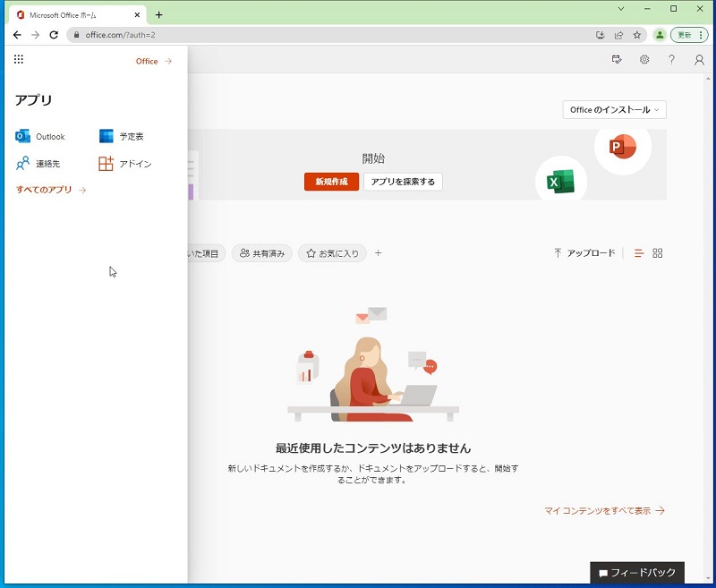The height and width of the screenshot is (588, 716).
Task: Add a new filter with the plus icon
Action: point(378,253)
